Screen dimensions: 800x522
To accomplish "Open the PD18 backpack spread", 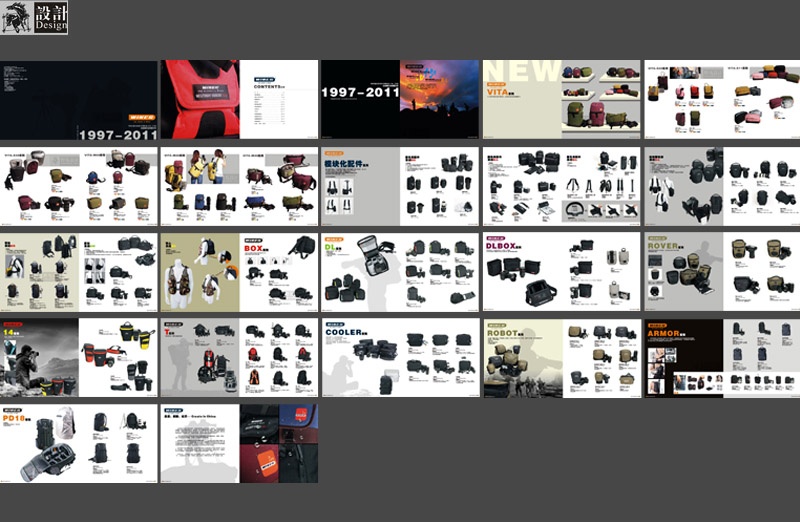I will [79, 444].
